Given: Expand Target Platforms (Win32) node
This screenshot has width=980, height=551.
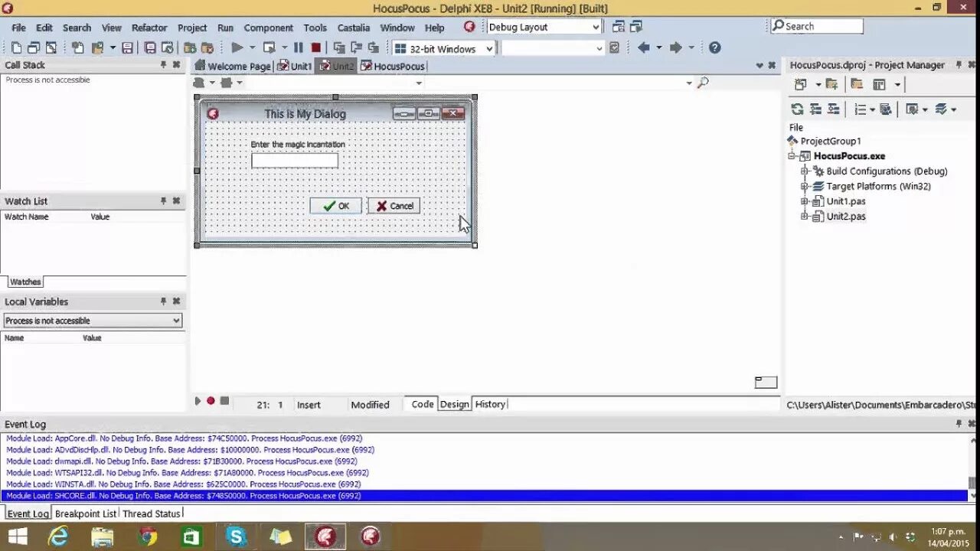Looking at the screenshot, I should click(x=805, y=186).
